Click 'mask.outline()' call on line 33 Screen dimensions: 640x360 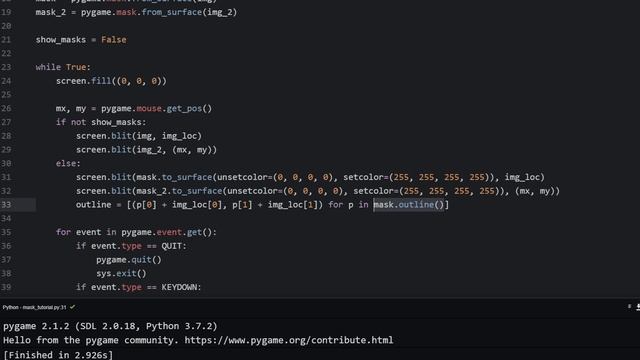click(x=409, y=204)
